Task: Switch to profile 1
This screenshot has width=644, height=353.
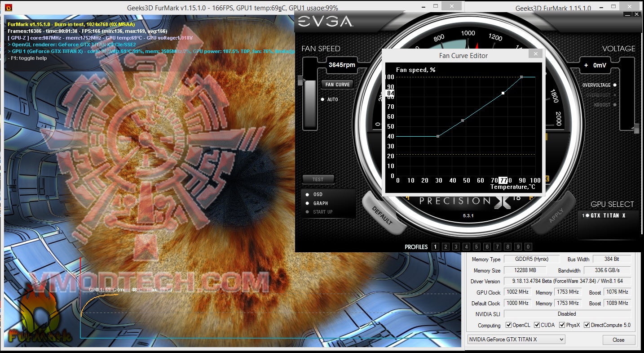Action: [435, 246]
